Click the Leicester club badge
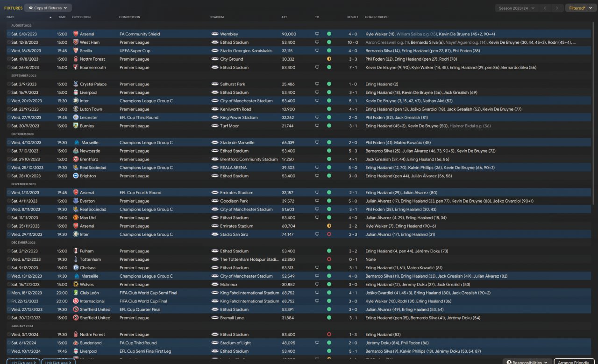 coord(76,118)
